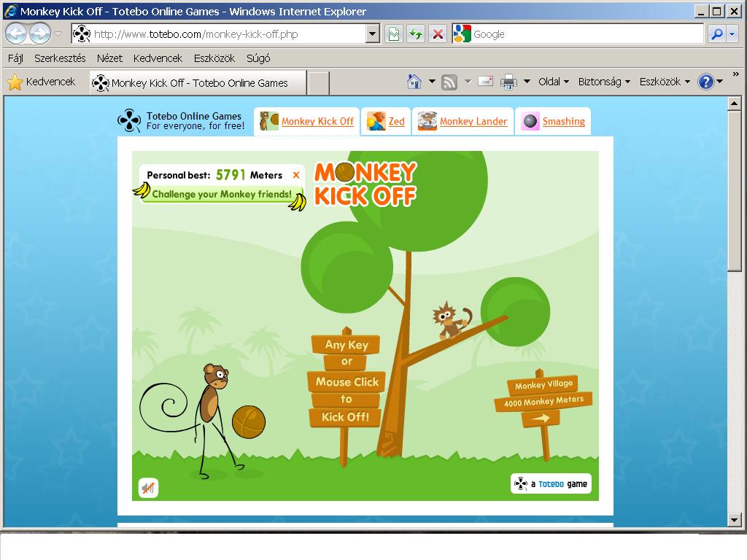
Task: Open the Kedvencek menu in menu bar
Action: tap(158, 58)
